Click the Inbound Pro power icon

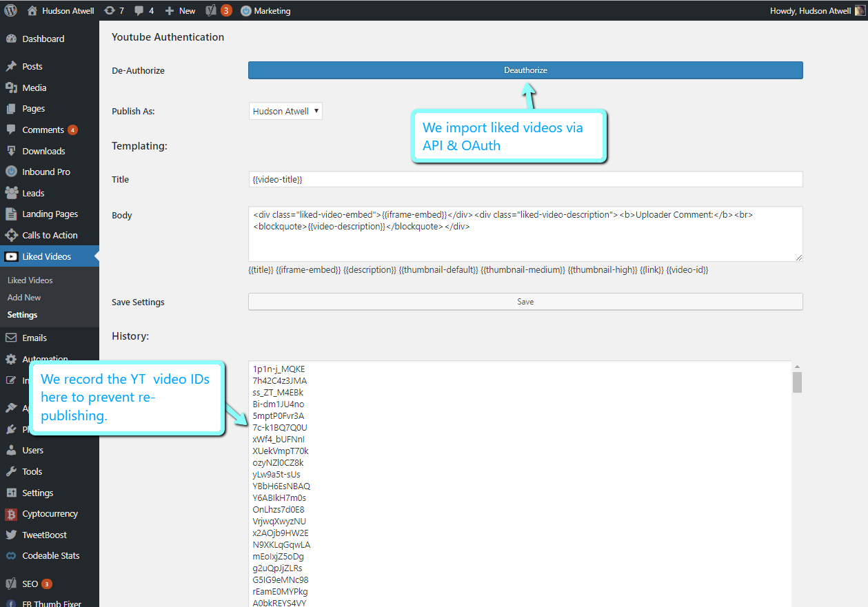[11, 172]
